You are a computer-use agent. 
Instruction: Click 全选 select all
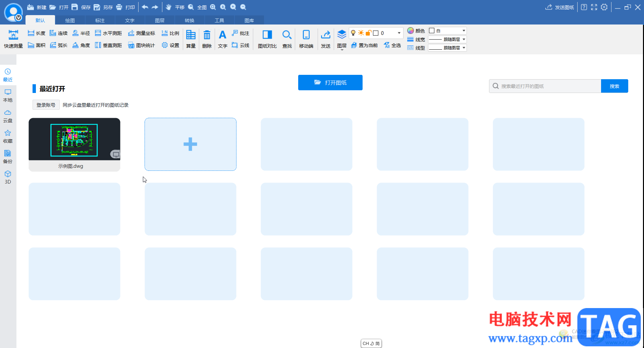point(392,45)
